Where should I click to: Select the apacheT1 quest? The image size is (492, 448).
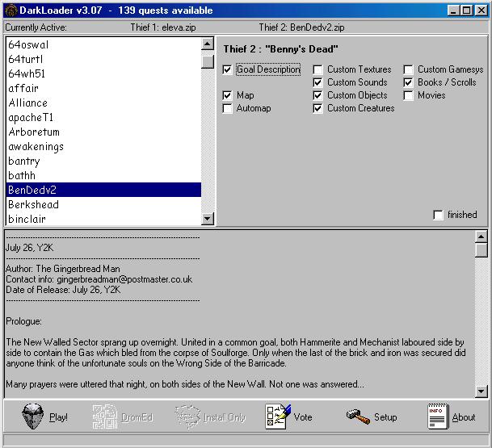click(103, 118)
